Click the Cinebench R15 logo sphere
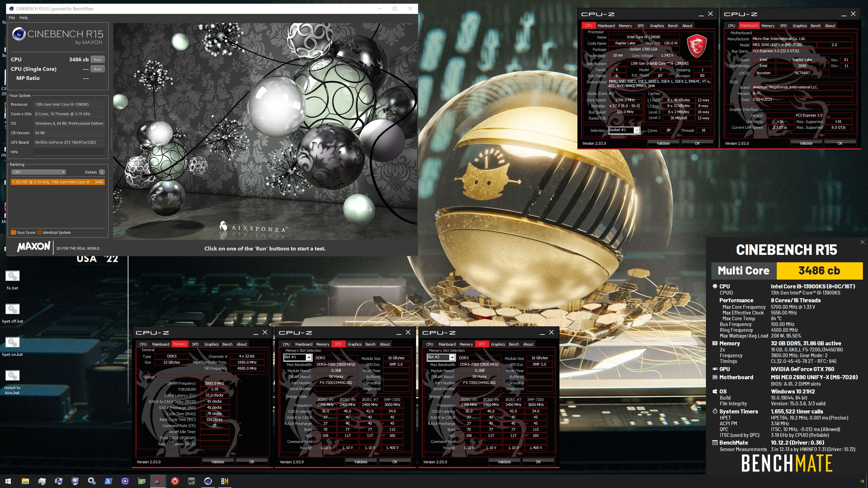Image resolution: width=868 pixels, height=488 pixels. click(19, 34)
